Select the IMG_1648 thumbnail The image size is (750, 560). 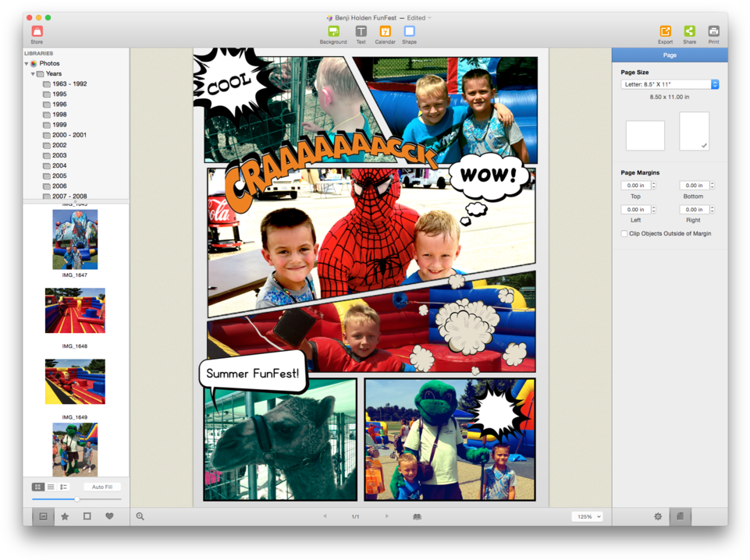click(x=75, y=310)
